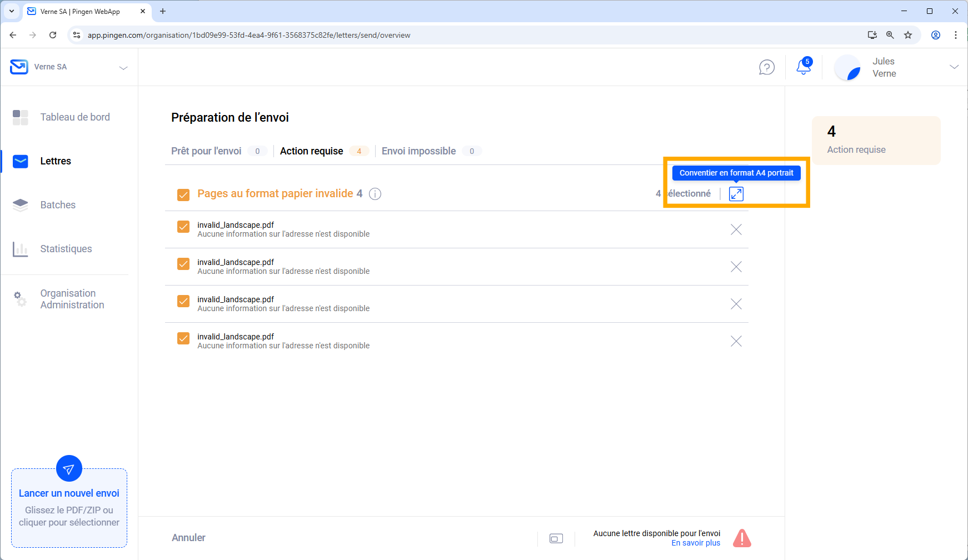The image size is (968, 560).
Task: Remove the first invalid_landscape.pdf with X
Action: (736, 229)
